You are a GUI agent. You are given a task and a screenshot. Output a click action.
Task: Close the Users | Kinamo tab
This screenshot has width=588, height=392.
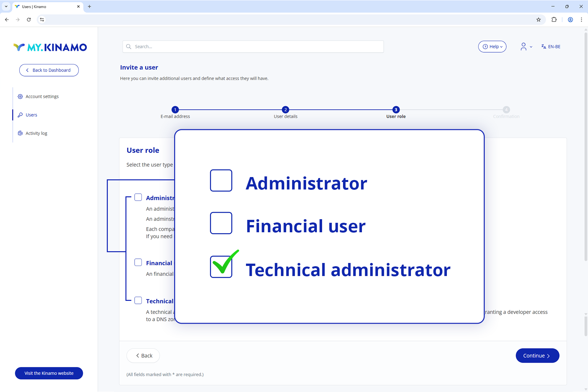[x=78, y=7]
